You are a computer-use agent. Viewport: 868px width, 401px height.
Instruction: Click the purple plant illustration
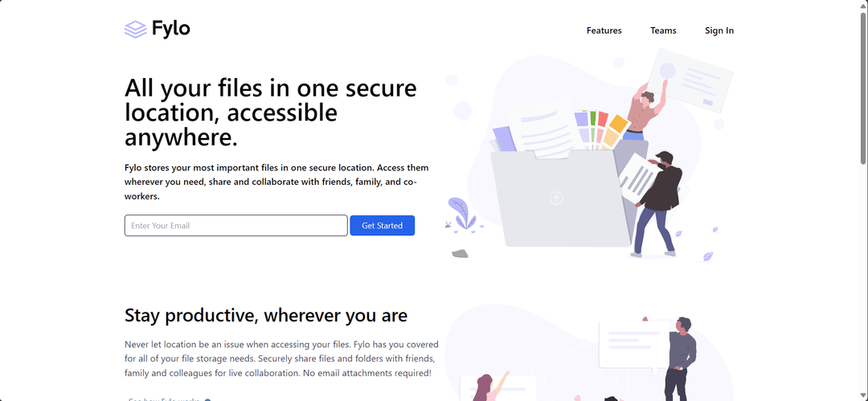[x=461, y=213]
